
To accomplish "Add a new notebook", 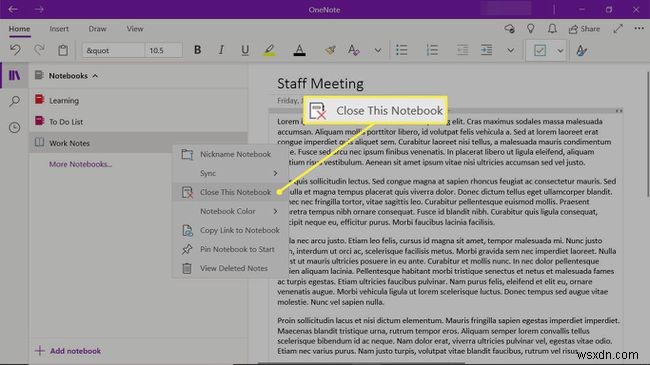I will [x=68, y=351].
